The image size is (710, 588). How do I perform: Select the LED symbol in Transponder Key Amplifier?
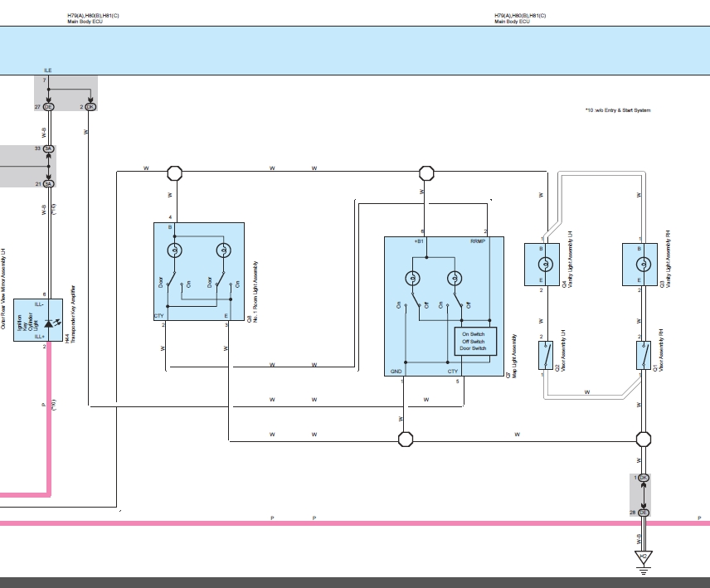pyautogui.click(x=49, y=322)
